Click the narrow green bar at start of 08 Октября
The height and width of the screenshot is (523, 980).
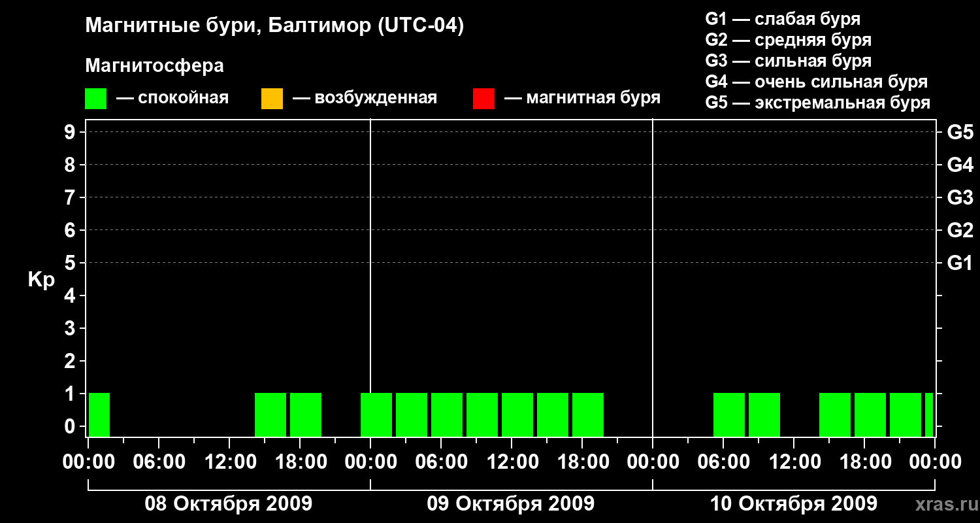click(x=99, y=414)
